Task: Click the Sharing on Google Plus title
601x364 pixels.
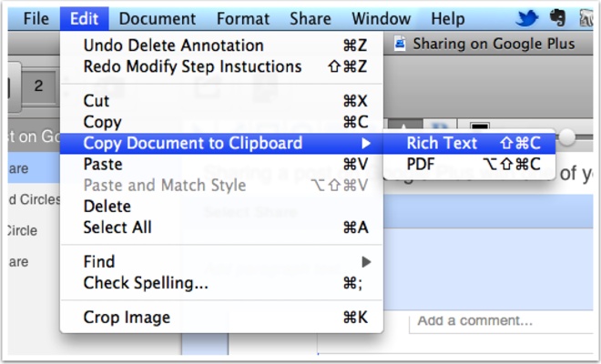Action: click(x=494, y=44)
